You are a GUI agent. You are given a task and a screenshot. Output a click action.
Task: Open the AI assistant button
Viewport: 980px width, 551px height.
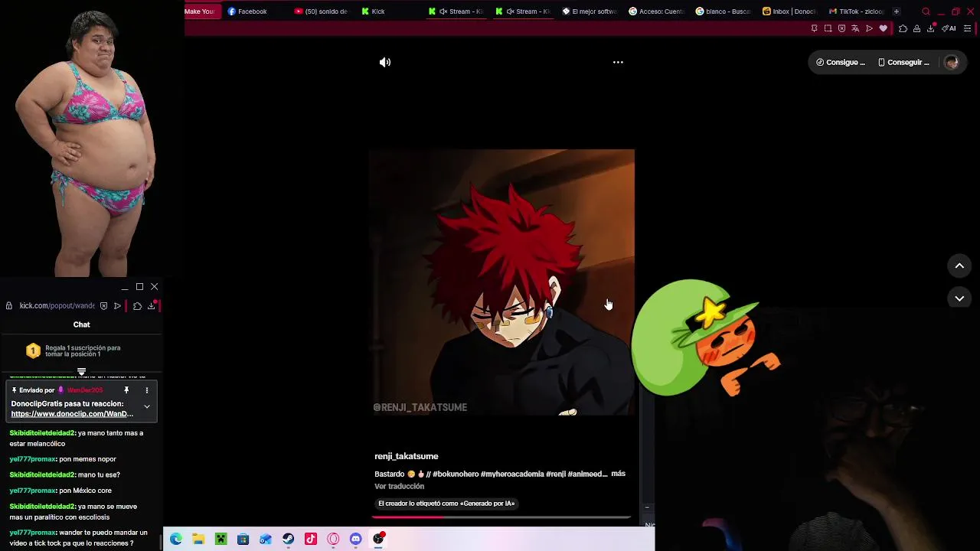click(949, 28)
